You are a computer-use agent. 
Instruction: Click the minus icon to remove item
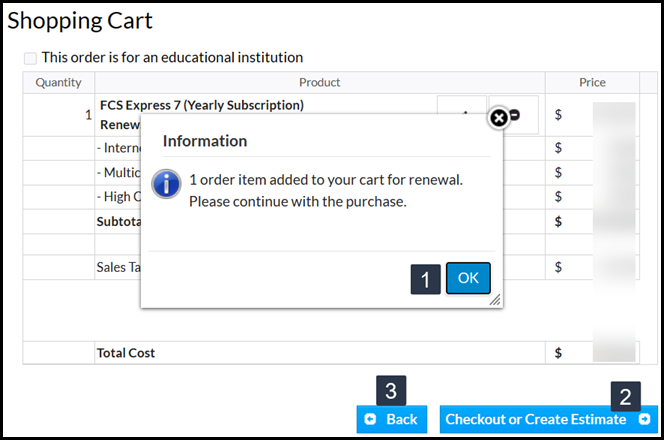pyautogui.click(x=514, y=116)
